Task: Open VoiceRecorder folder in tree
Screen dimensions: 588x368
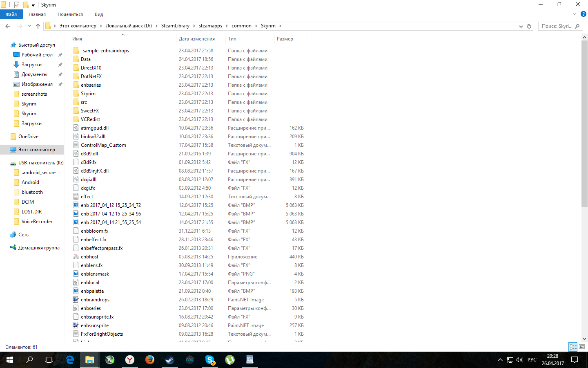Action: point(37,222)
